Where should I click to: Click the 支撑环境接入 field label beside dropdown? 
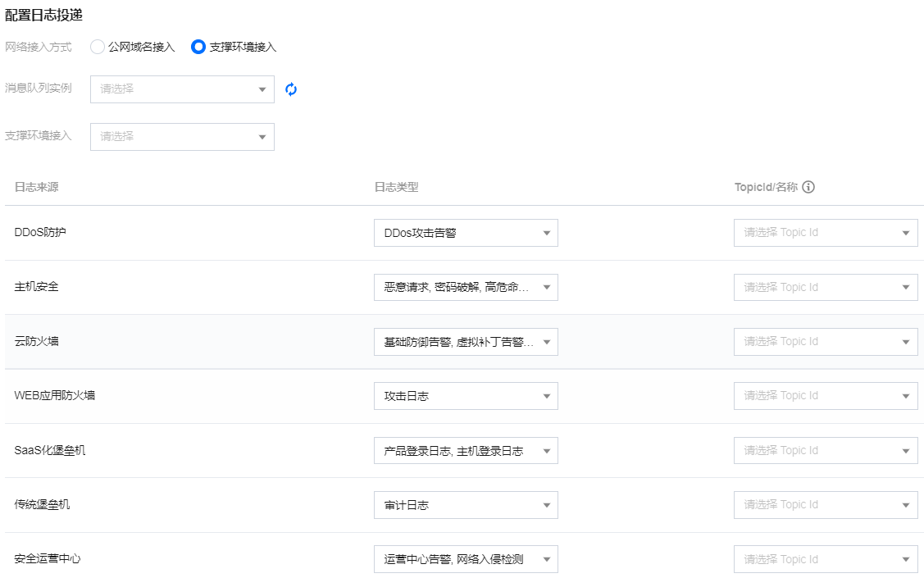39,135
